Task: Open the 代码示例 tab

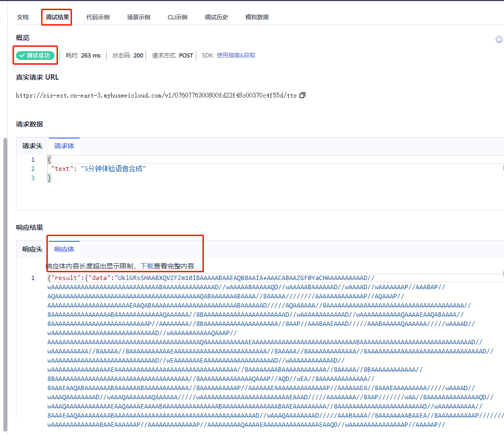Action: point(98,17)
